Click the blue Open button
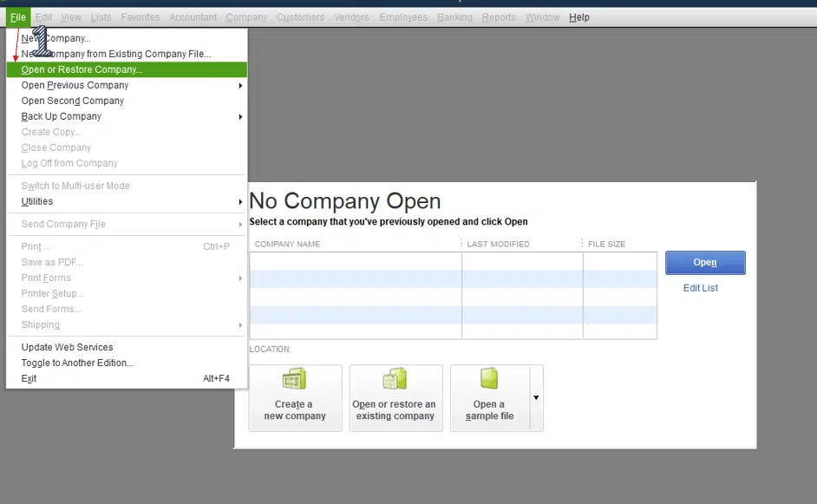 pyautogui.click(x=704, y=262)
